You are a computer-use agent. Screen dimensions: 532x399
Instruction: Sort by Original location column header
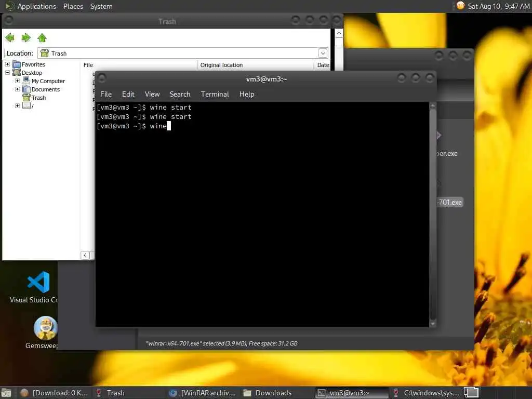click(x=256, y=65)
